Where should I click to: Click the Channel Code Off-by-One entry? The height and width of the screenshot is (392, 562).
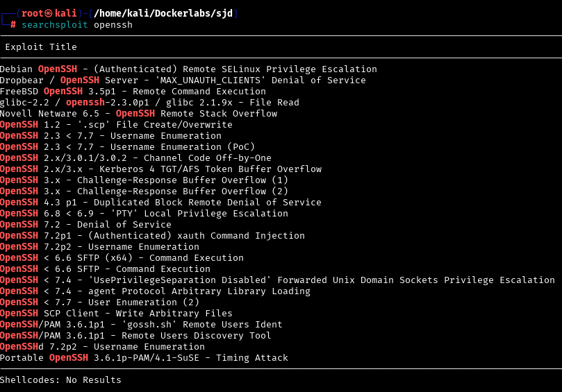coord(135,158)
